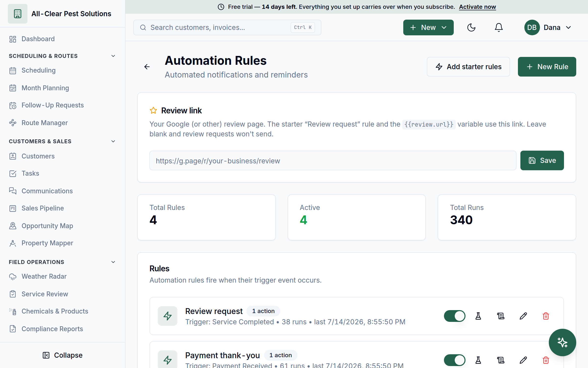This screenshot has height=368, width=588.
Task: Toggle dark mode with the moon icon
Action: (x=471, y=27)
